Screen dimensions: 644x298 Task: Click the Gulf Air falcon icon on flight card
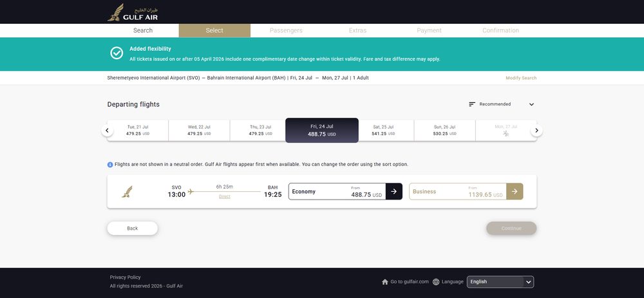tap(128, 192)
